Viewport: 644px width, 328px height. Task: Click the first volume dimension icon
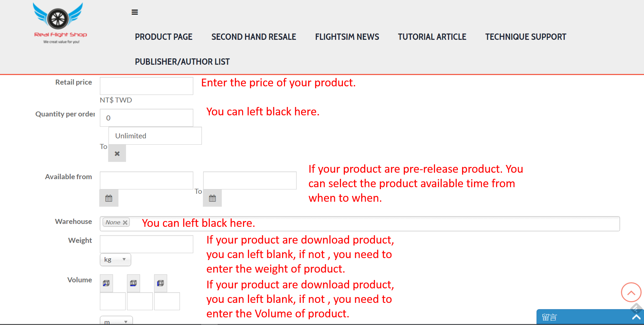coord(106,283)
